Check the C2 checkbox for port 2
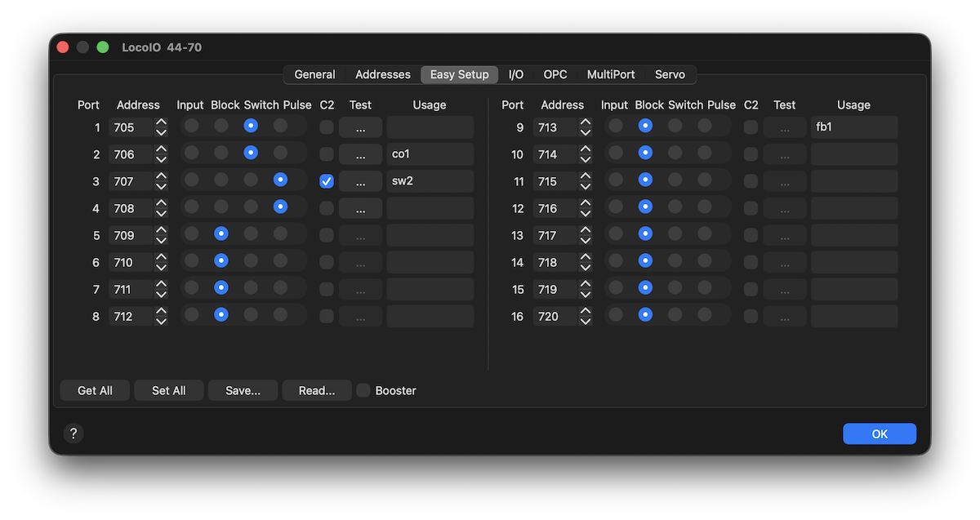Screen dimensions: 980x520 [x=327, y=154]
